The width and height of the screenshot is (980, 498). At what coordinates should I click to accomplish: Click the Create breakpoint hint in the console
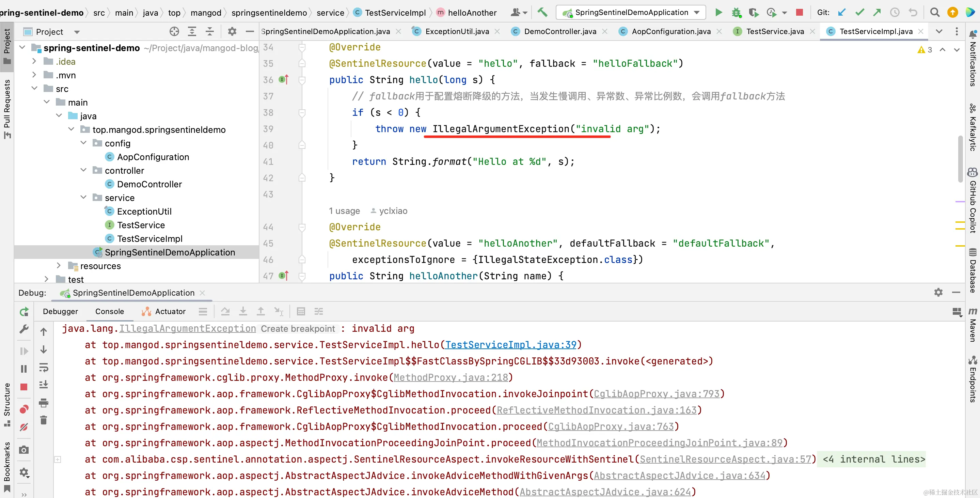(298, 329)
